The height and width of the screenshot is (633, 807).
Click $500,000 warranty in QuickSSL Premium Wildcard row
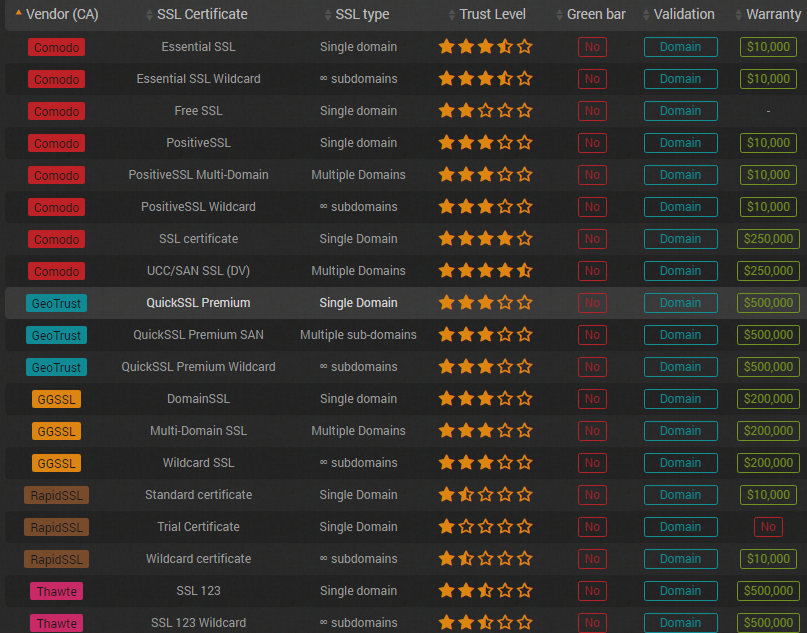(768, 367)
